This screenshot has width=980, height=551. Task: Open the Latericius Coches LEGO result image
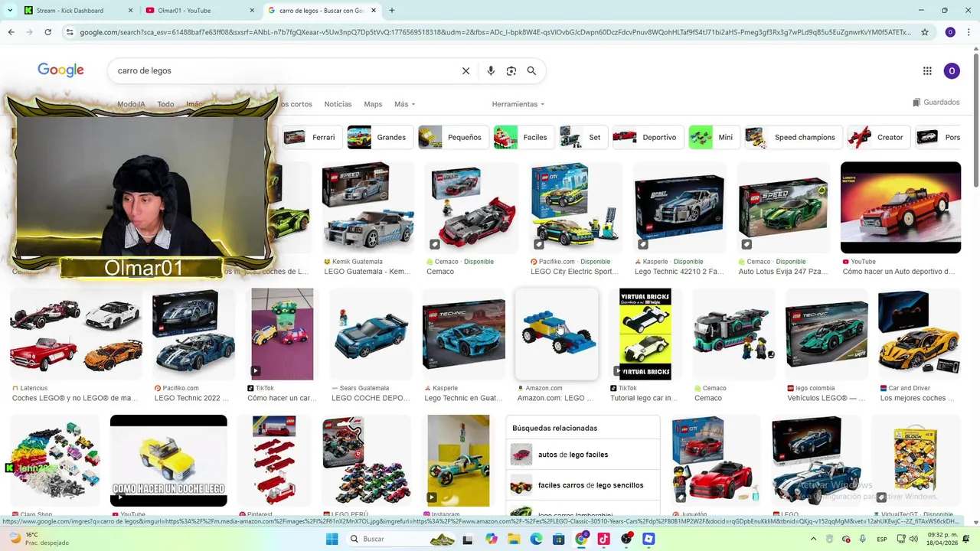[76, 334]
